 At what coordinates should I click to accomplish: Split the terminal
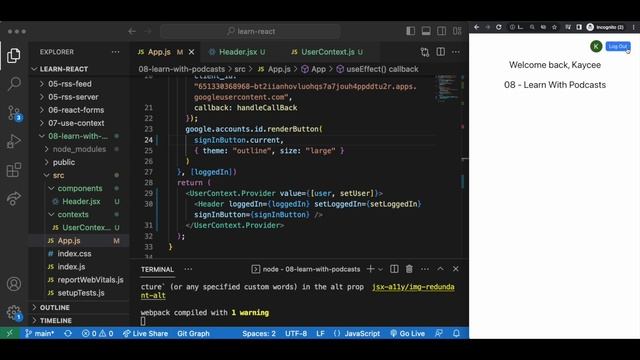point(394,269)
